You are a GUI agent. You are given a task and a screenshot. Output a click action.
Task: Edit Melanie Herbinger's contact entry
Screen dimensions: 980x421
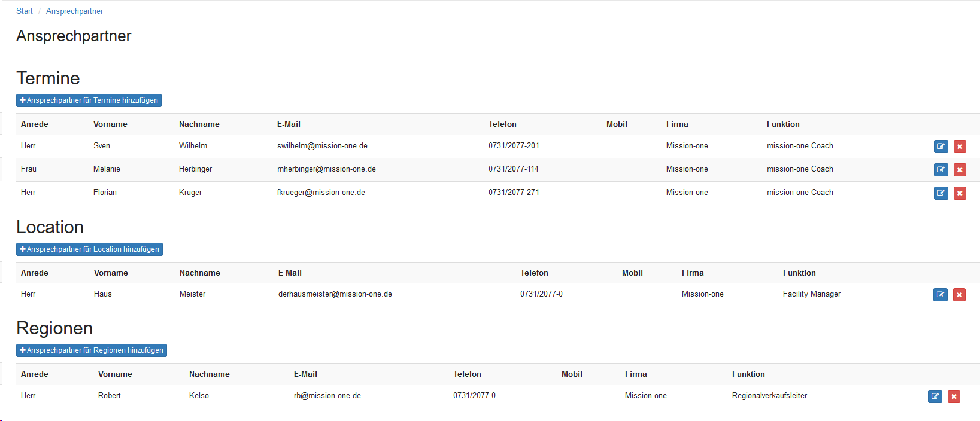pyautogui.click(x=940, y=170)
